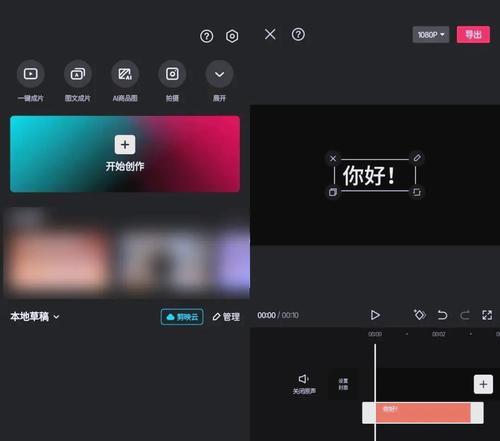Open 剪映云 cloud storage
This screenshot has width=500, height=441.
coord(182,317)
